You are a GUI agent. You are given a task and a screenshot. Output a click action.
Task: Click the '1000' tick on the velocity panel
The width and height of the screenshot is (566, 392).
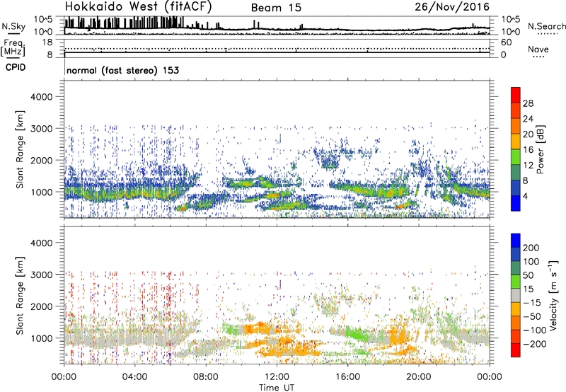42,338
